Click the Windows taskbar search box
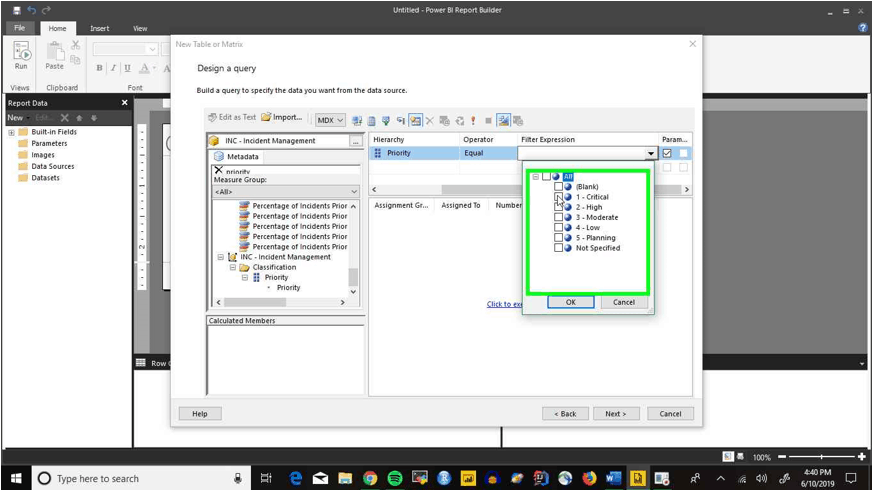Viewport: 874px width, 492px height. (x=141, y=479)
